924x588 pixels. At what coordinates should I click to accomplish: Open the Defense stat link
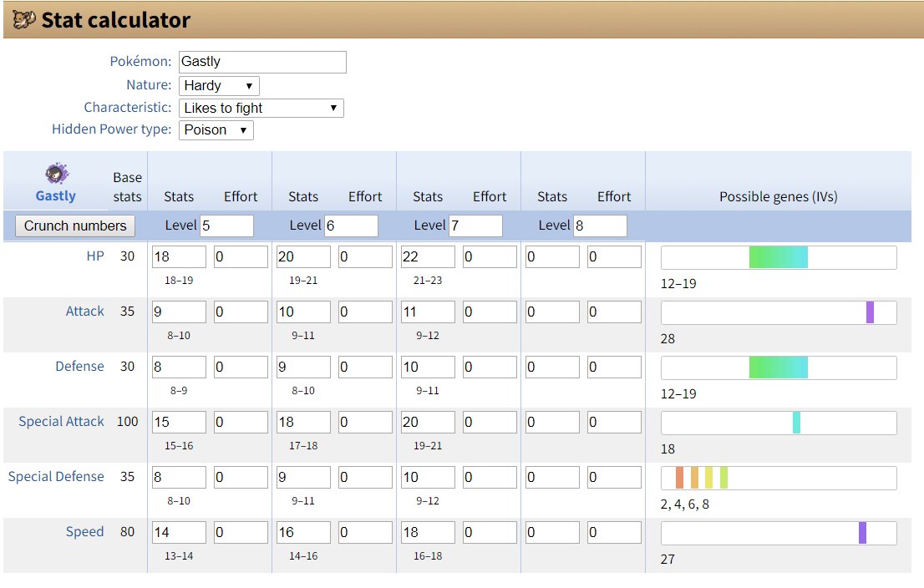coord(79,367)
